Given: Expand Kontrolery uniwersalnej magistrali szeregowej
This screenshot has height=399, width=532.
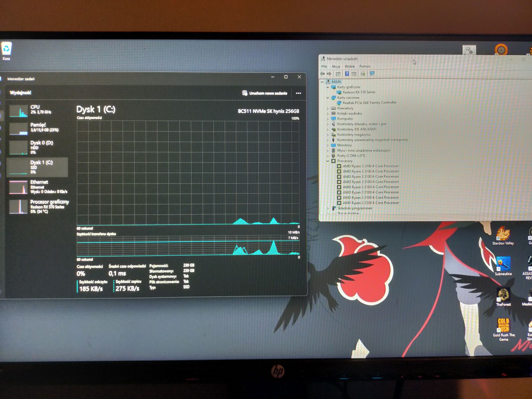Looking at the screenshot, I should (328, 140).
